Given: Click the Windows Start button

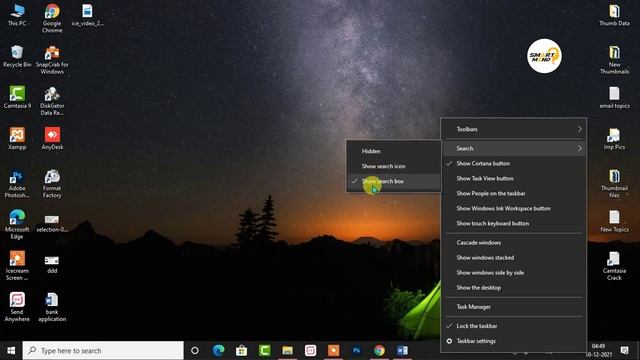Looking at the screenshot, I should [x=11, y=351].
